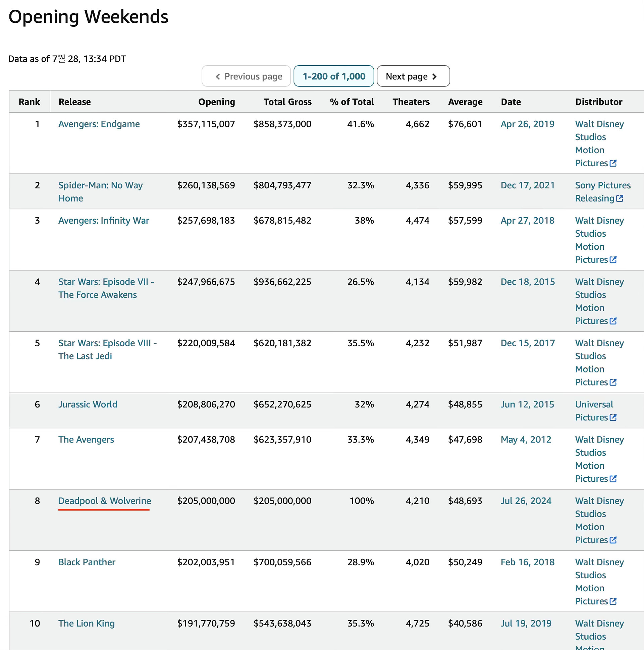Image resolution: width=644 pixels, height=650 pixels.
Task: Click the Opening column header
Action: point(216,102)
